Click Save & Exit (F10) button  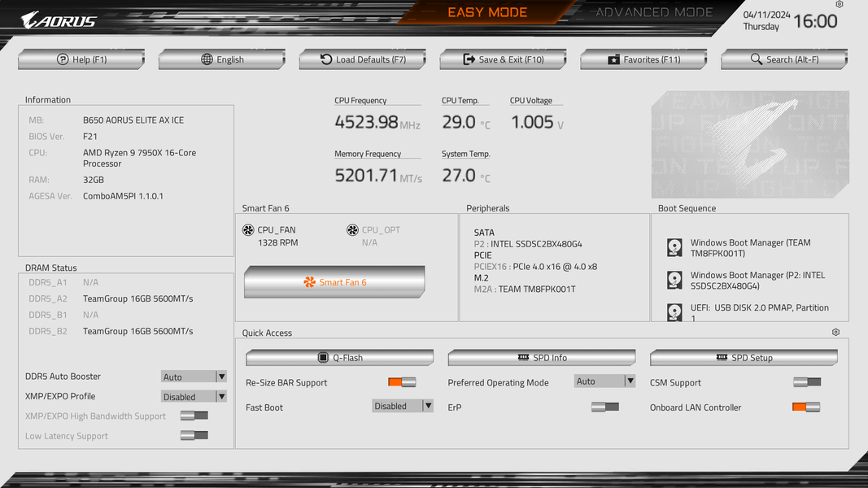coord(504,59)
